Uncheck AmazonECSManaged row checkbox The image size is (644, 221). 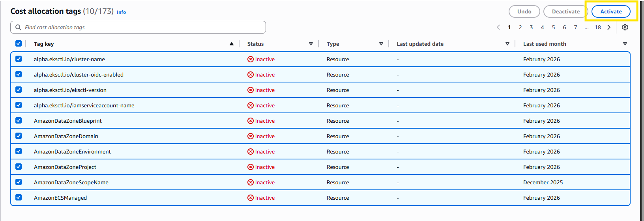tap(19, 197)
